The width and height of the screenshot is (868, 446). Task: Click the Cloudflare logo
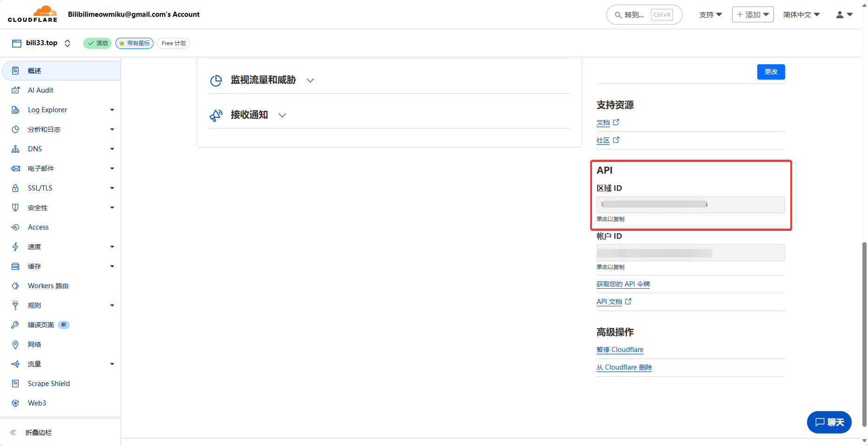(x=33, y=14)
